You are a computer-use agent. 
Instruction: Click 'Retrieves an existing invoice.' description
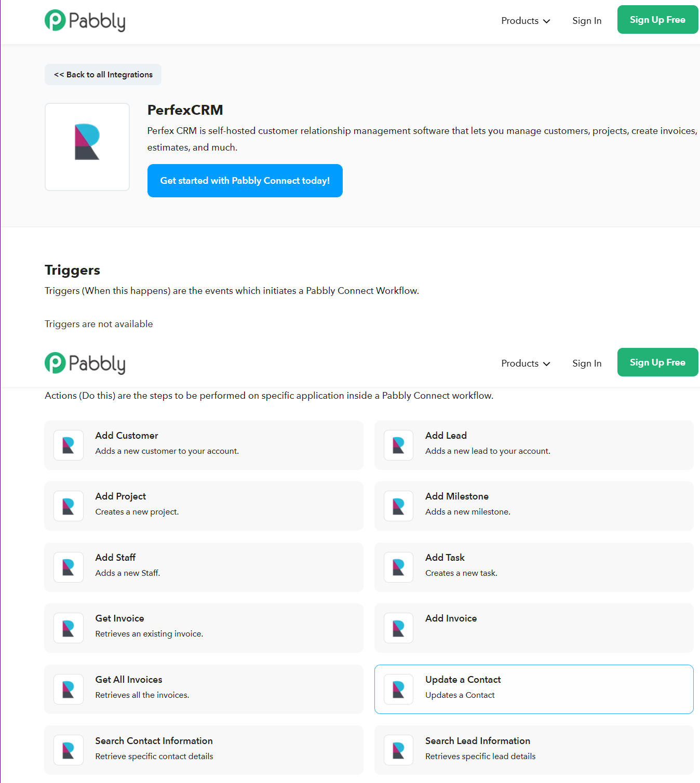149,634
